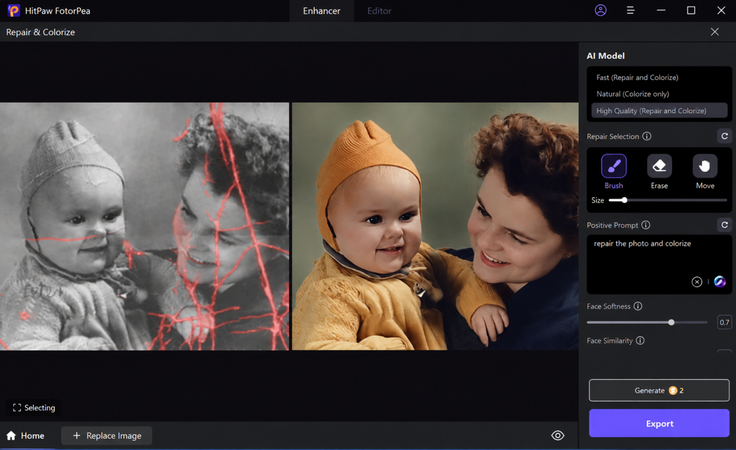736x450 pixels.
Task: Click the Generate button
Action: tap(659, 390)
